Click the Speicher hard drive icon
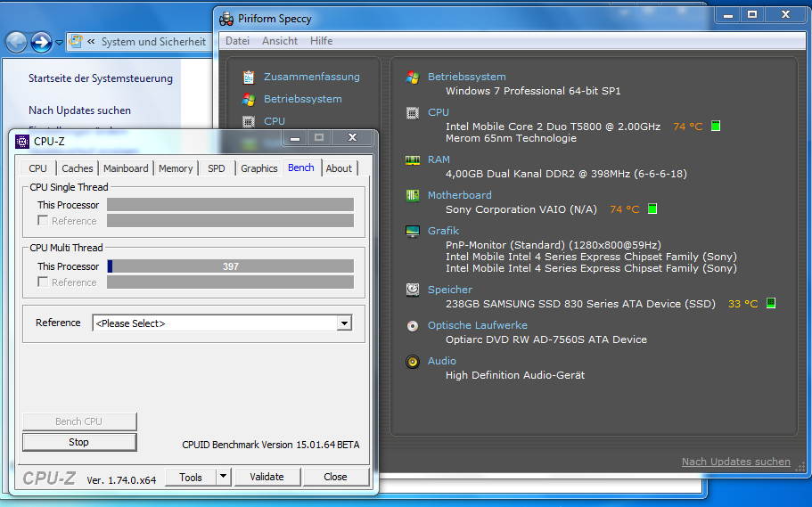The height and width of the screenshot is (507, 812). (x=413, y=290)
